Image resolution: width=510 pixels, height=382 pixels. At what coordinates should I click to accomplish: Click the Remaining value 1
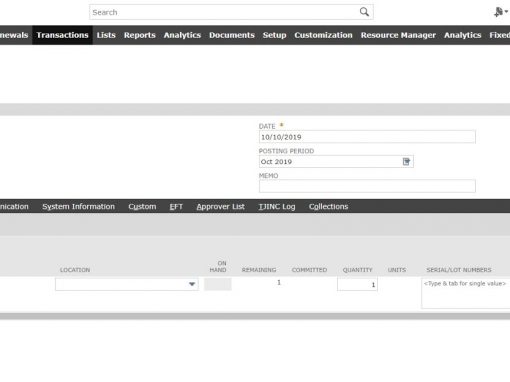(279, 283)
